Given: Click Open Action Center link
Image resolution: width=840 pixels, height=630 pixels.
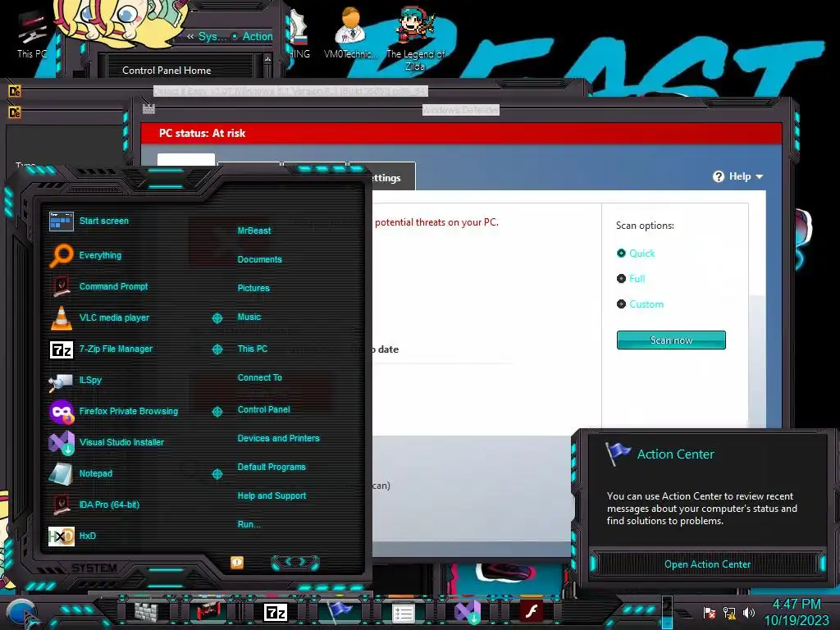Looking at the screenshot, I should click(x=707, y=564).
